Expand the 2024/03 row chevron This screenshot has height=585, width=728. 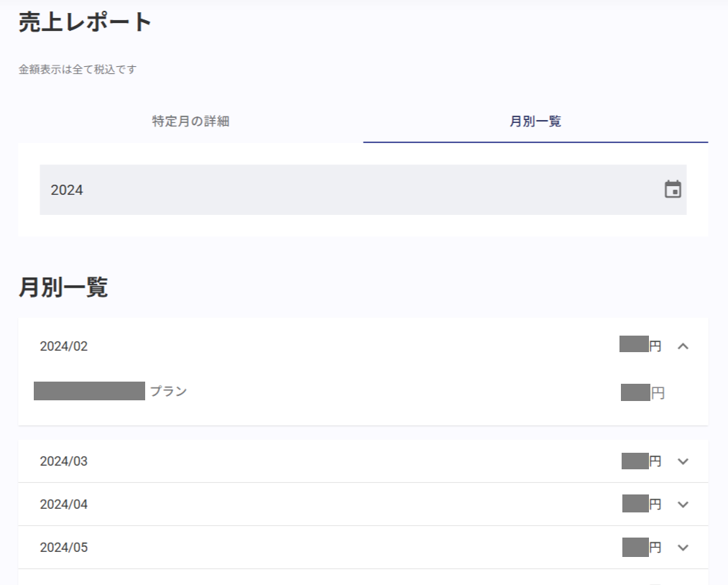[683, 461]
